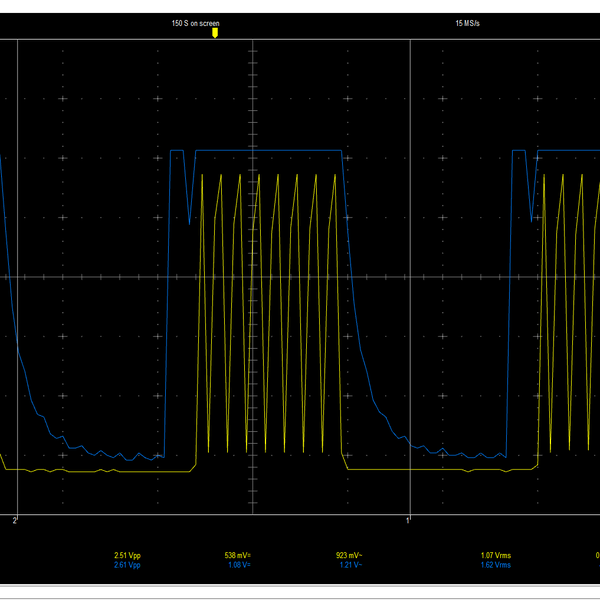The image size is (600, 600).
Task: Select the blue 1.21 V~ AC reading
Action: pos(351,565)
